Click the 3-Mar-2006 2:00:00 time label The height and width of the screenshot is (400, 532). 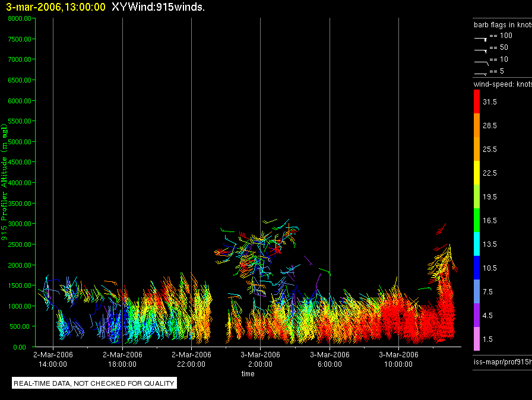[260, 359]
